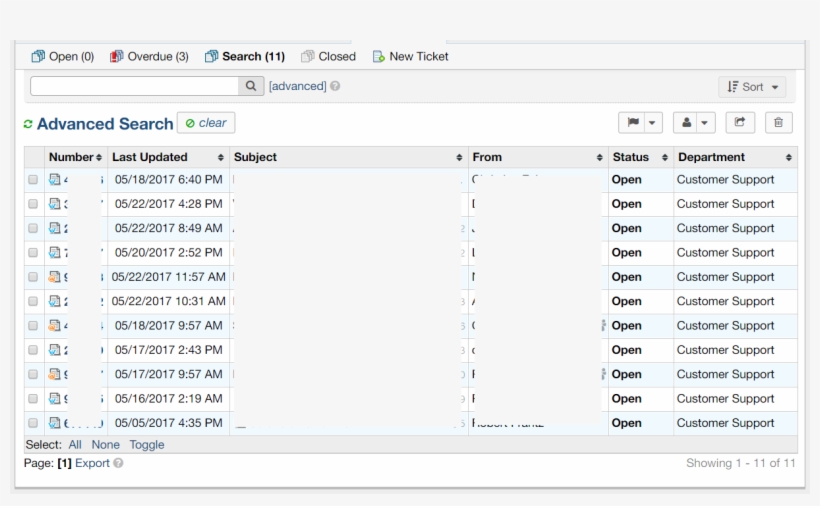Expand the flag status dropdown
Viewport: 820px width, 506px height.
[x=640, y=122]
